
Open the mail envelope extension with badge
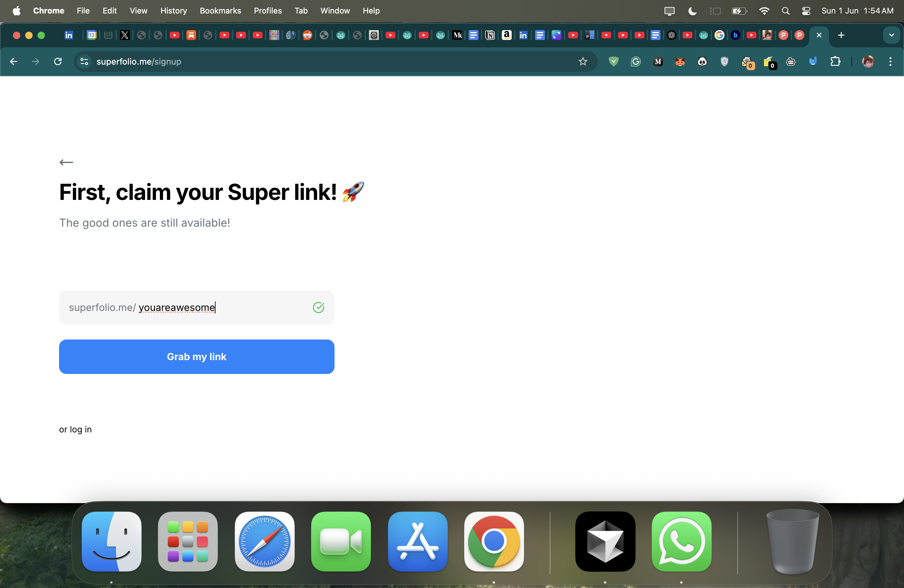pos(747,62)
